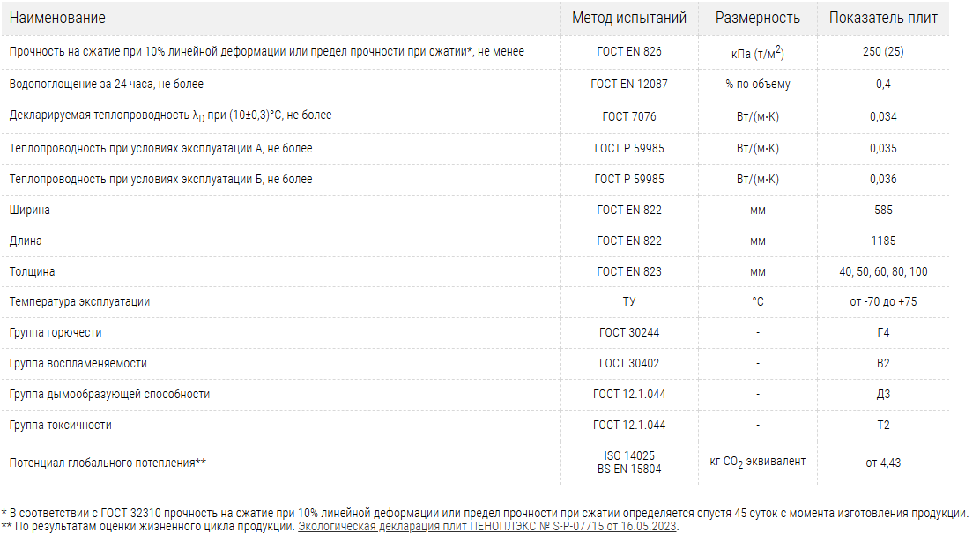Image resolution: width=980 pixels, height=548 pixels.
Task: Click the "250 (25)" compressive strength value
Action: click(883, 51)
